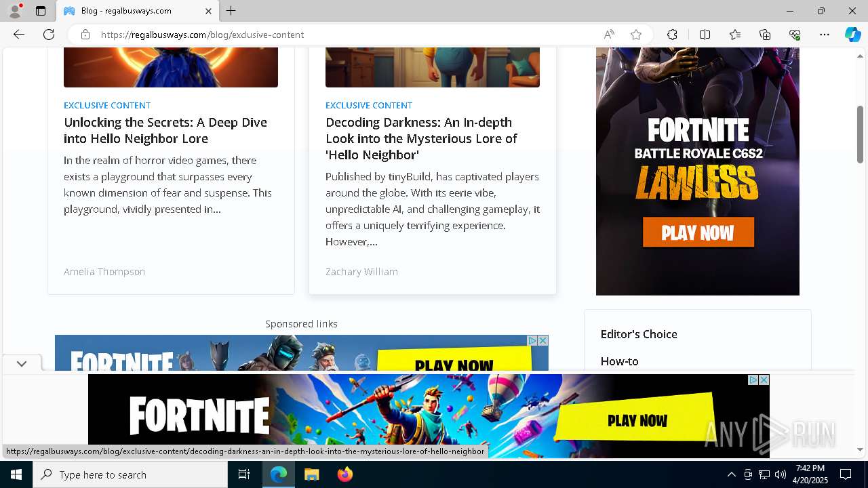Image resolution: width=868 pixels, height=488 pixels.
Task: Collapse the bottom ad with chevron
Action: (x=22, y=363)
